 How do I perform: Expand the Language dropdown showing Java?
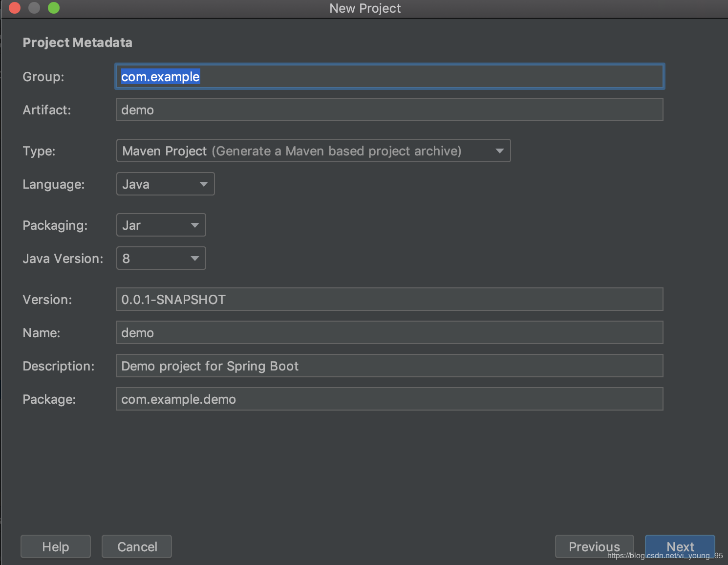(x=165, y=184)
